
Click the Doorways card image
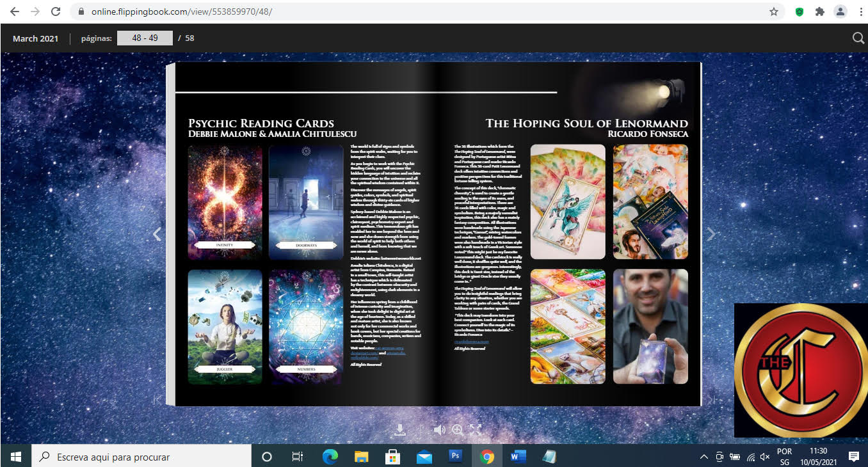click(306, 202)
